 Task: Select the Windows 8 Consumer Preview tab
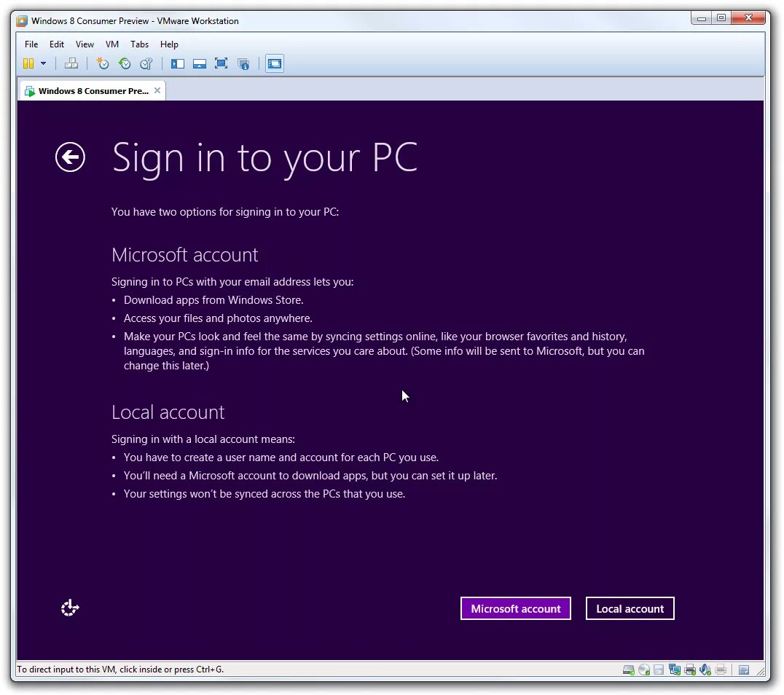pyautogui.click(x=93, y=91)
